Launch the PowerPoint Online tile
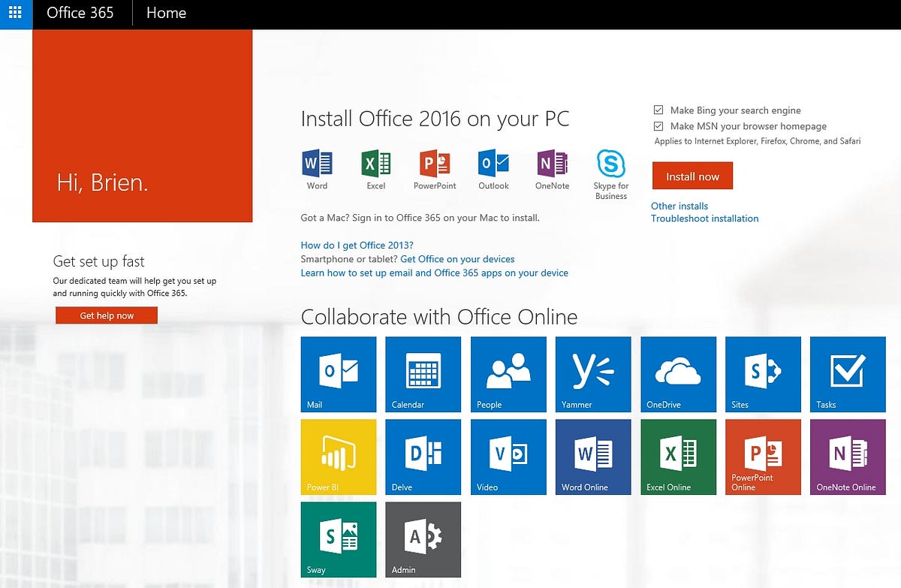 (764, 457)
